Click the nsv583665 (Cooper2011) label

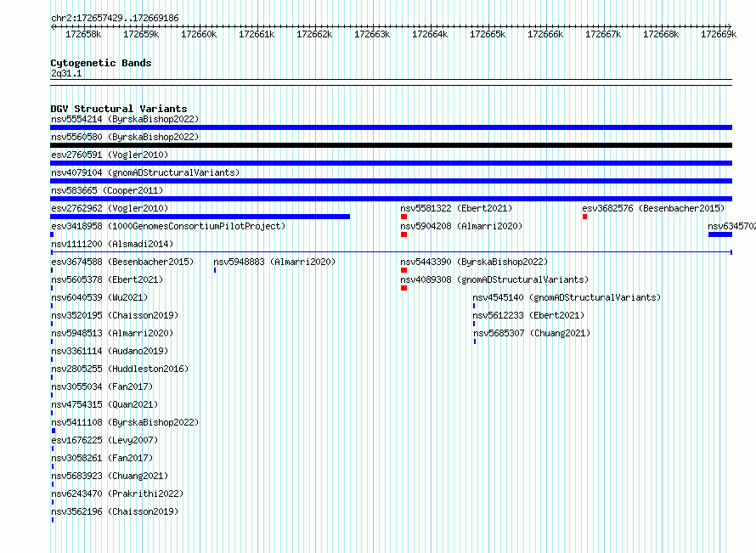click(107, 190)
